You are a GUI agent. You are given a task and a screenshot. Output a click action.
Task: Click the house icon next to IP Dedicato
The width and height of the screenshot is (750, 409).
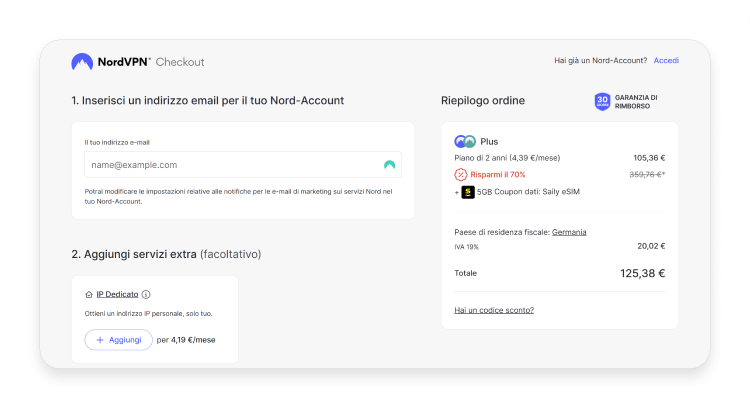(x=88, y=295)
